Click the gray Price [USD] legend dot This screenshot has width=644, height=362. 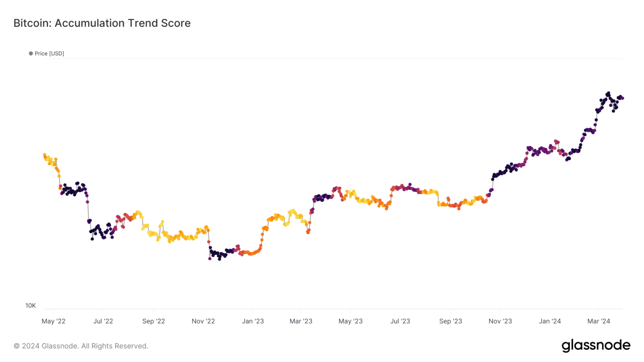point(31,54)
